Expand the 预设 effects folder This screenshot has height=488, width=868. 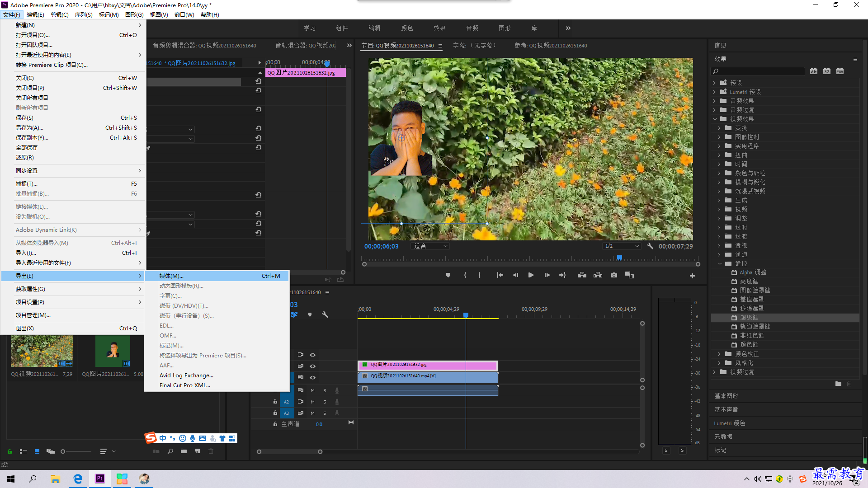pos(714,83)
